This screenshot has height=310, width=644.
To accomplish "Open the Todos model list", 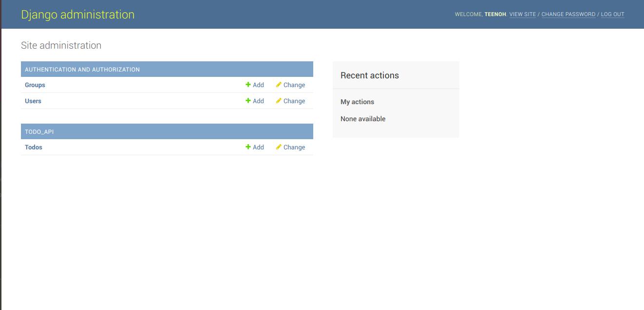I will [x=33, y=147].
